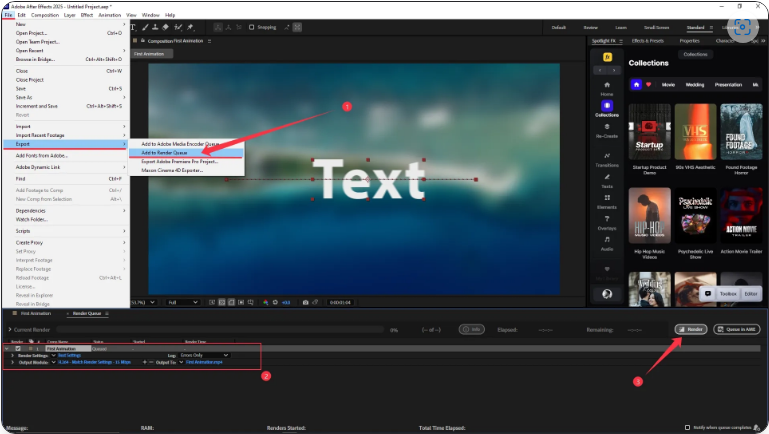Choose Add to Render Queue
This screenshot has width=769, height=434.
(x=186, y=153)
